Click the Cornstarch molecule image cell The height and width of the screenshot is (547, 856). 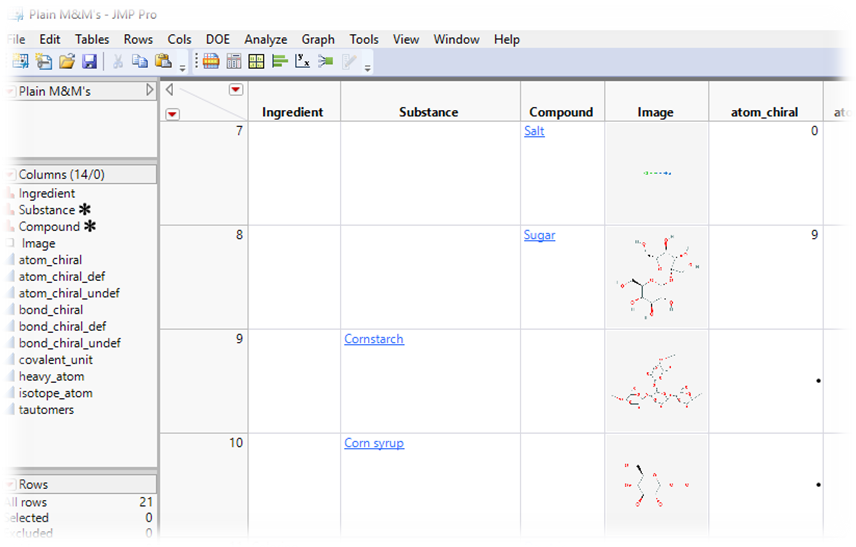click(657, 381)
